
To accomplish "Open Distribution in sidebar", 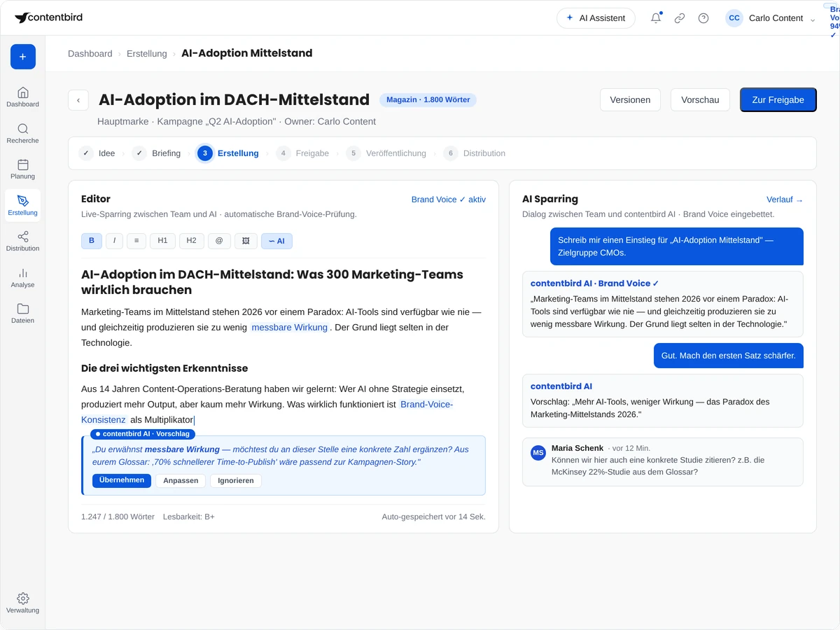I will pyautogui.click(x=23, y=241).
